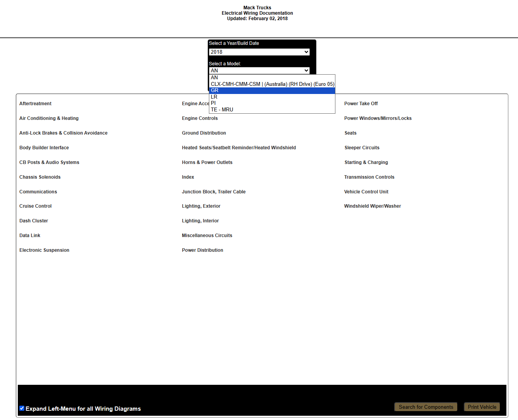
Task: Open the Engine Controls link
Action: click(200, 118)
